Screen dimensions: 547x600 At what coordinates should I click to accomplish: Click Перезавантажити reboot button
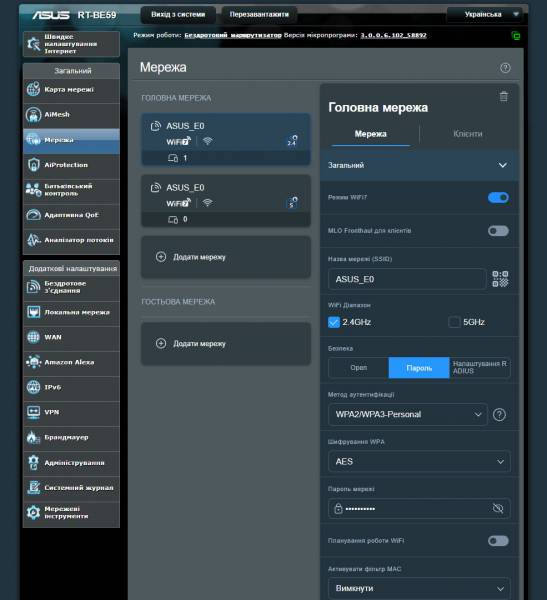pos(259,15)
